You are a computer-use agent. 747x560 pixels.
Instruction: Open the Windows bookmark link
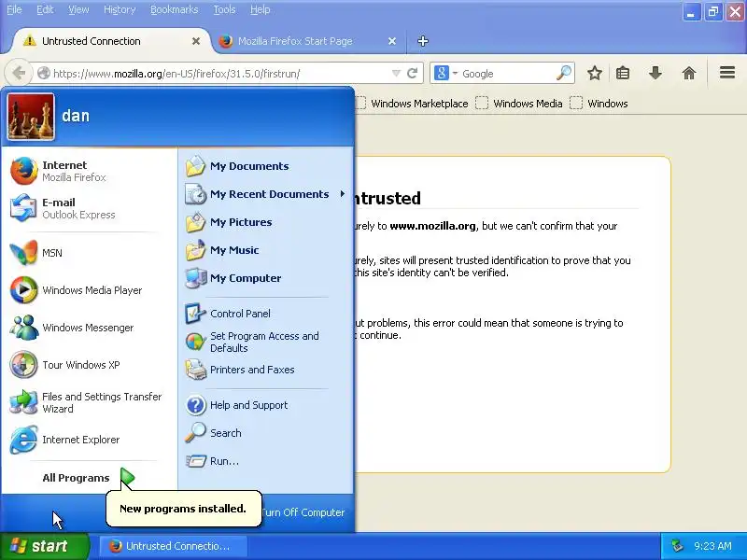pyautogui.click(x=599, y=104)
